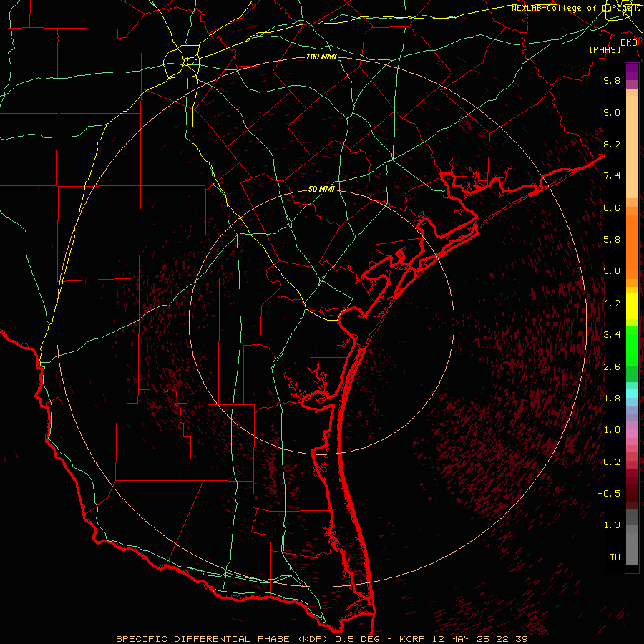Click the pink band of the color scale

[632, 434]
